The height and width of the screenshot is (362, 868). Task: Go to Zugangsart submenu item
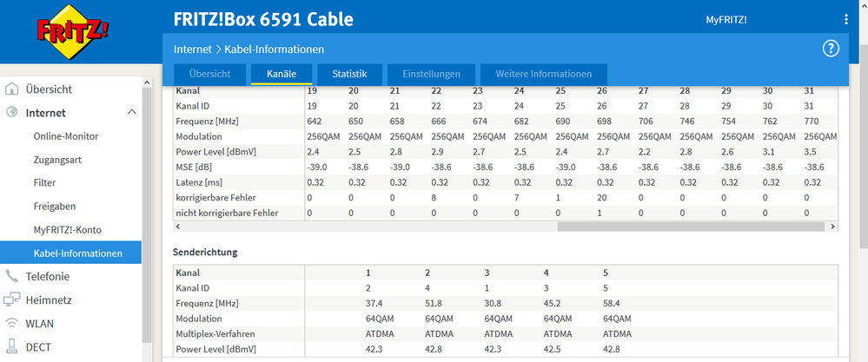pos(57,160)
